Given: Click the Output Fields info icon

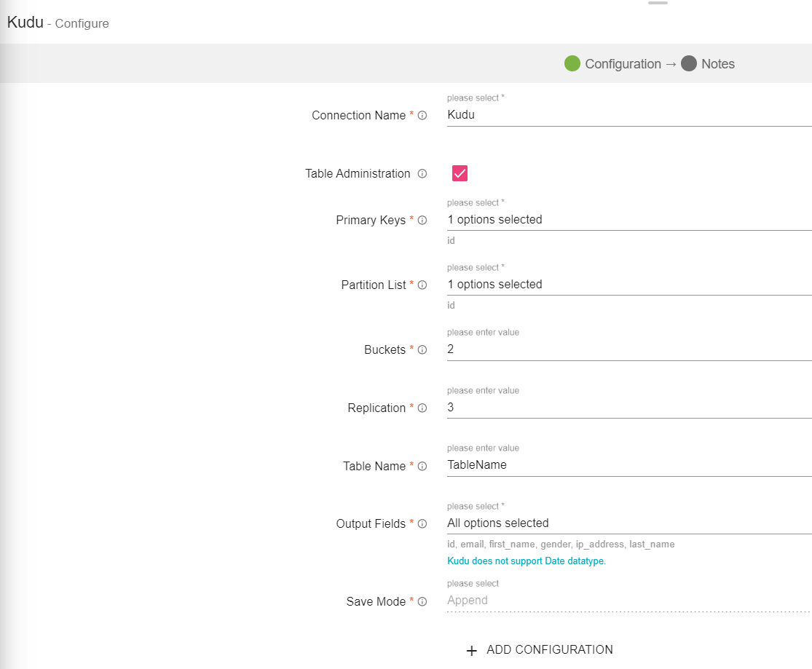Looking at the screenshot, I should click(422, 524).
